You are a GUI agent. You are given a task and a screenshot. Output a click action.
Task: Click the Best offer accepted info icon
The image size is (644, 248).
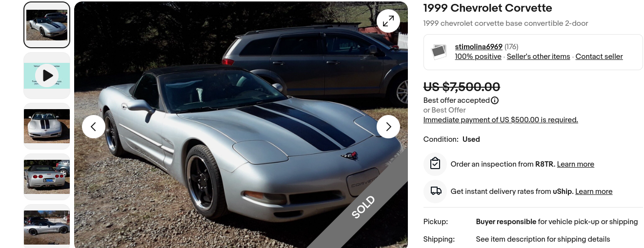click(495, 100)
